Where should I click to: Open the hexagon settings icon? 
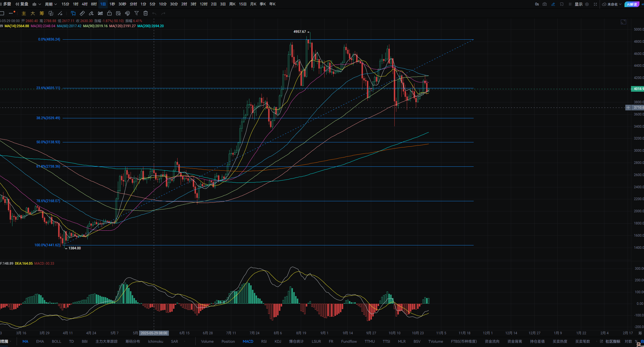pos(587,4)
